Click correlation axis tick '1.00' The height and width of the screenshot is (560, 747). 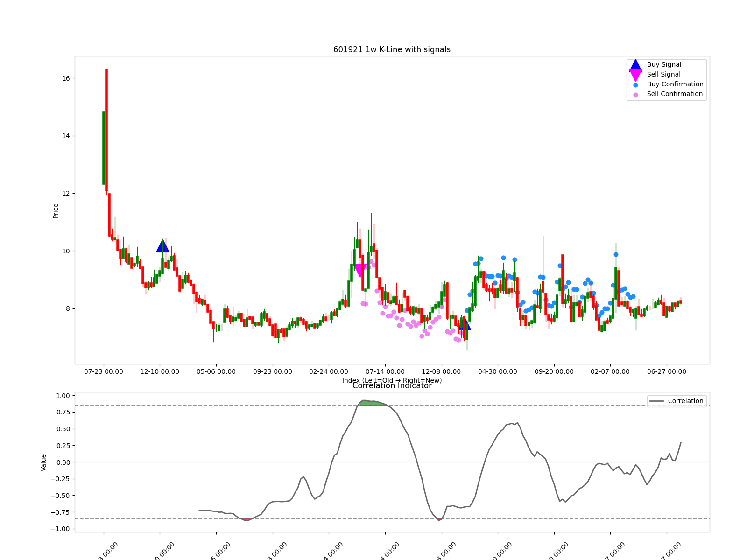click(x=63, y=396)
